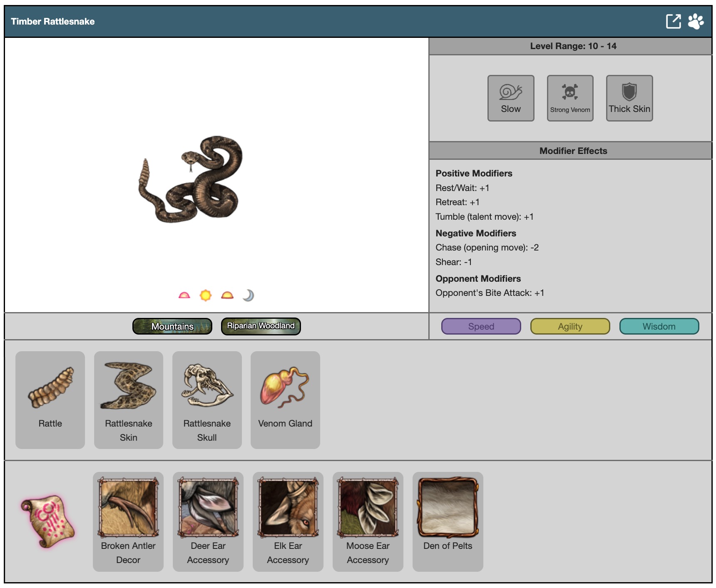Open the Mountains biome tag
This screenshot has height=588, width=716.
coord(172,326)
